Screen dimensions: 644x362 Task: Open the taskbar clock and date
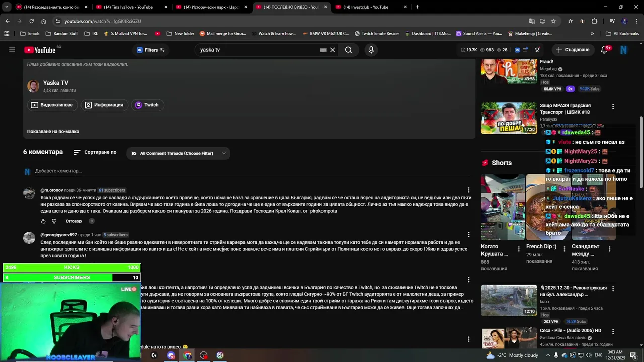pyautogui.click(x=615, y=355)
